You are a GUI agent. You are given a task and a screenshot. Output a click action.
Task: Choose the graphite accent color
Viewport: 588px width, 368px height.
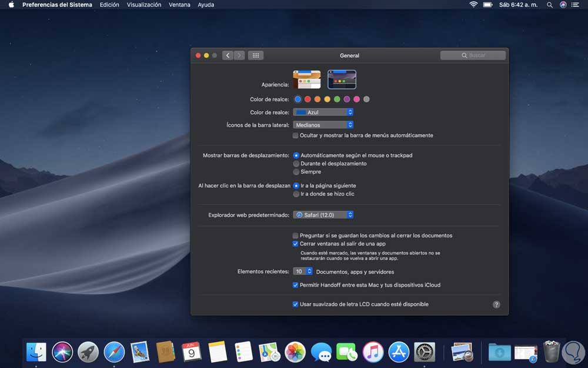point(366,99)
